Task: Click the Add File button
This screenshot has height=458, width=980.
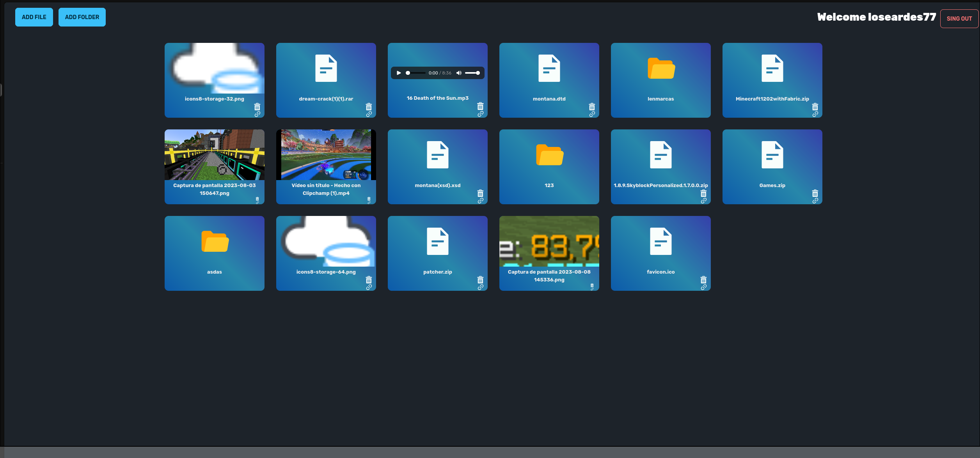Action: (x=34, y=17)
